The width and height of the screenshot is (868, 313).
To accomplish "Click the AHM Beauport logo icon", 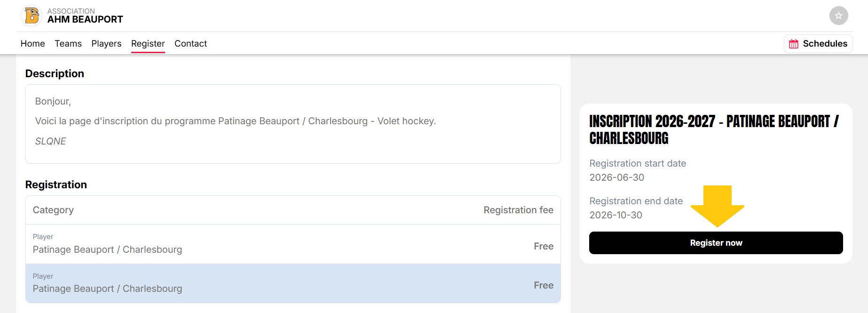I will pyautogui.click(x=32, y=16).
